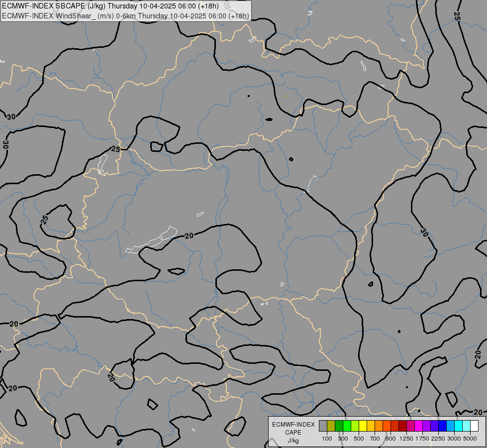487x448 pixels.
Task: Click the 700 legend value
Action: pos(375,439)
